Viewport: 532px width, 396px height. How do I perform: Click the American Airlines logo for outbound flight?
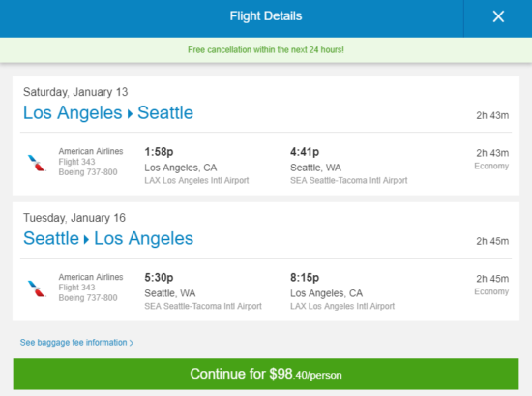(37, 163)
